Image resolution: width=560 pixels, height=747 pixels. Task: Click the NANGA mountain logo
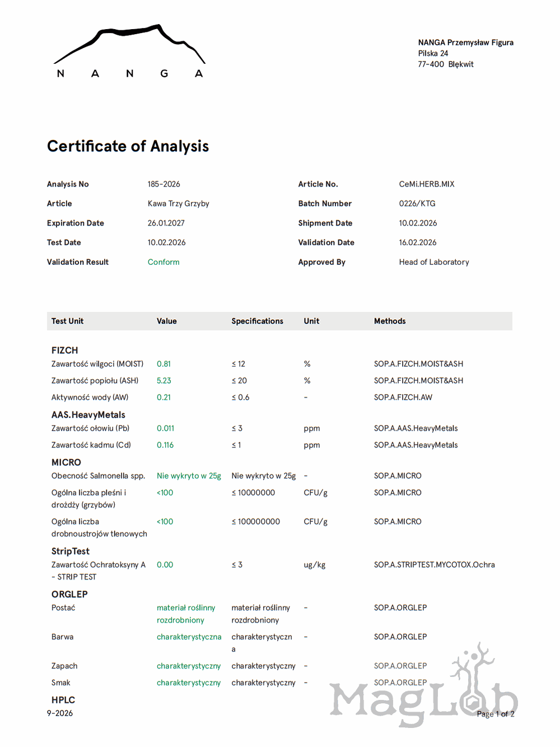129,52
